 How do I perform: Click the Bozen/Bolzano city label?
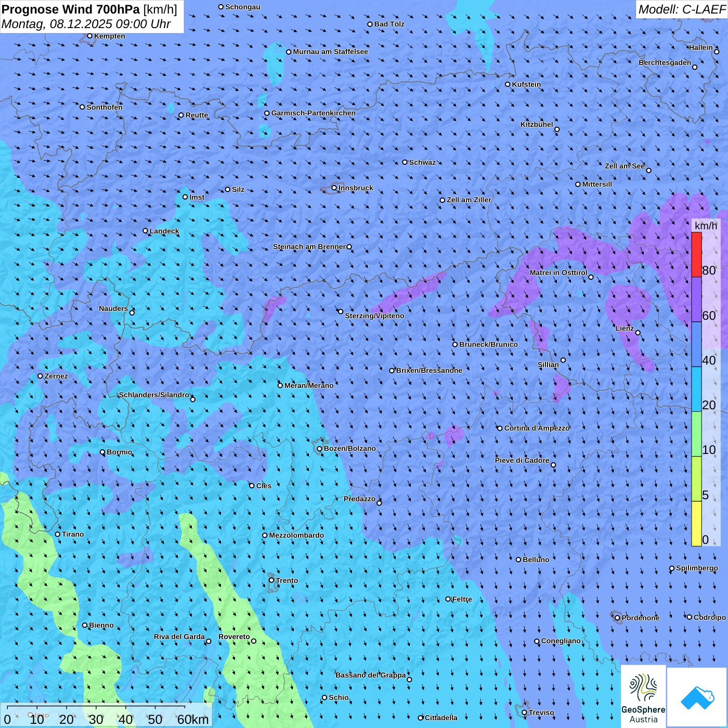349,448
